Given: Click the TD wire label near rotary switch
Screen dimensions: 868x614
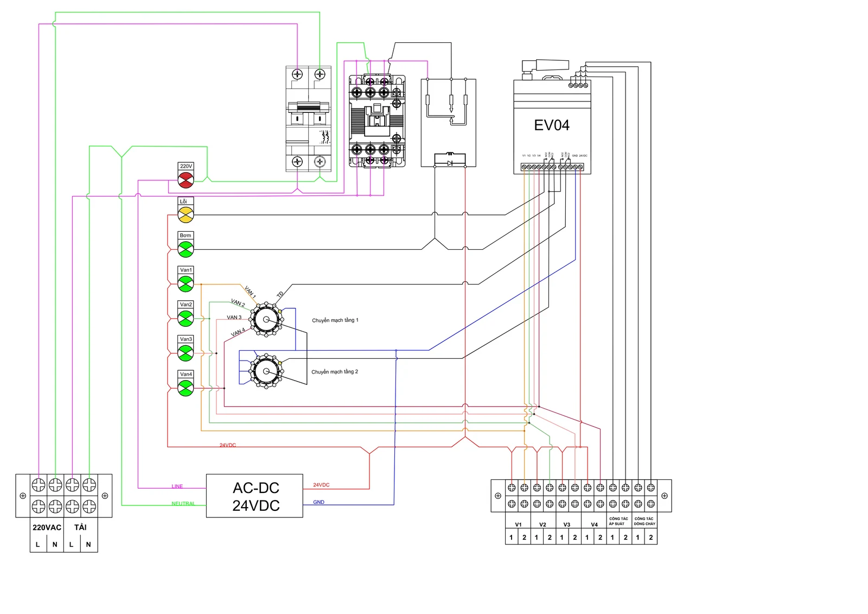Looking at the screenshot, I should [280, 294].
